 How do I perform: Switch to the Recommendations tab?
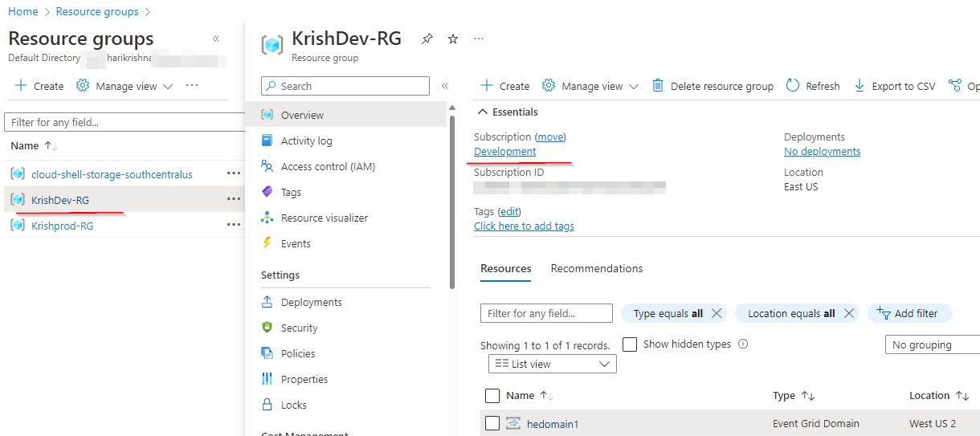coord(597,268)
